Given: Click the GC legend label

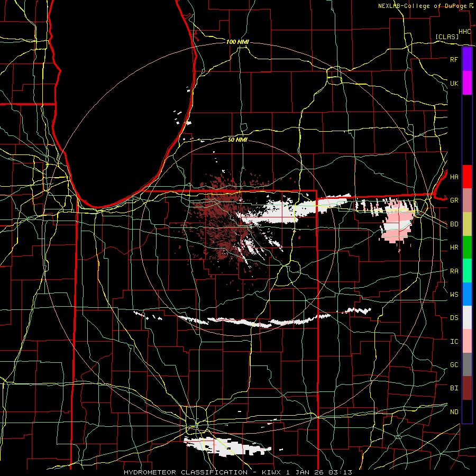Looking at the screenshot, I should coord(454,364).
